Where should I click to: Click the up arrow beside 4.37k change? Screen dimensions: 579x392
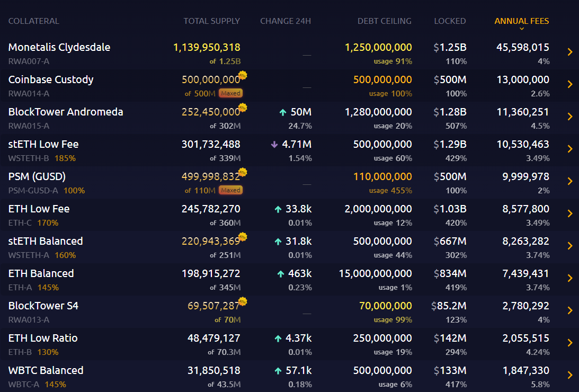(x=278, y=338)
